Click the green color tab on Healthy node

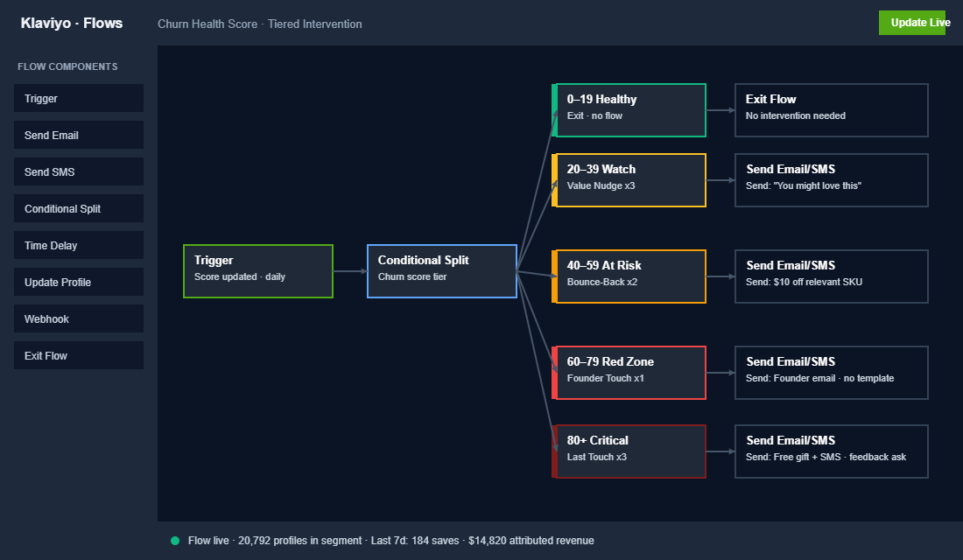click(554, 110)
